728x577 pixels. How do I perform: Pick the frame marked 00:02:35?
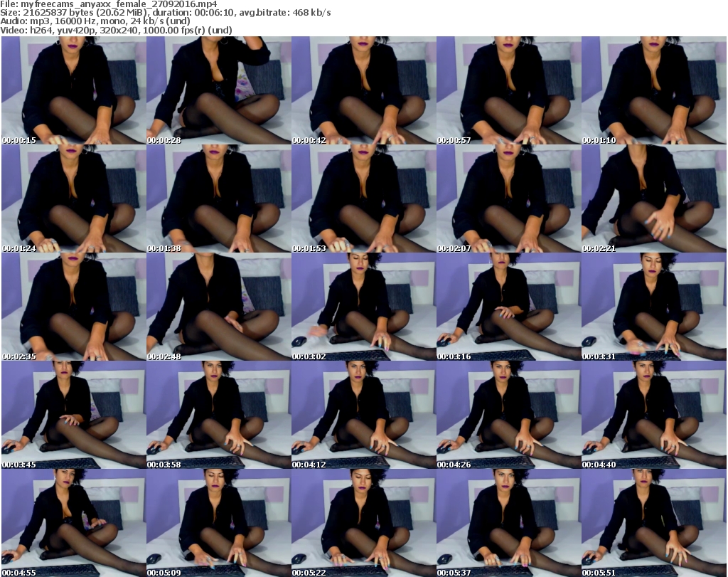74,307
